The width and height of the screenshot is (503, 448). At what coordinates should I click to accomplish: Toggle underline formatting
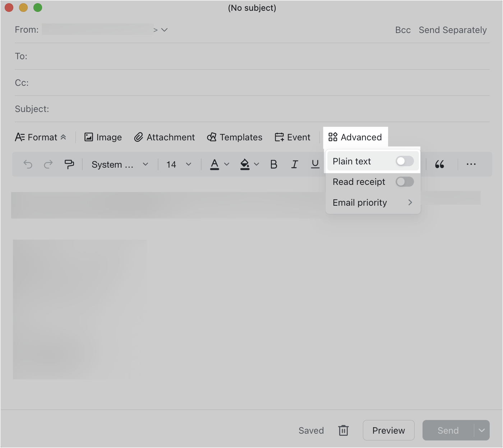[x=315, y=164]
